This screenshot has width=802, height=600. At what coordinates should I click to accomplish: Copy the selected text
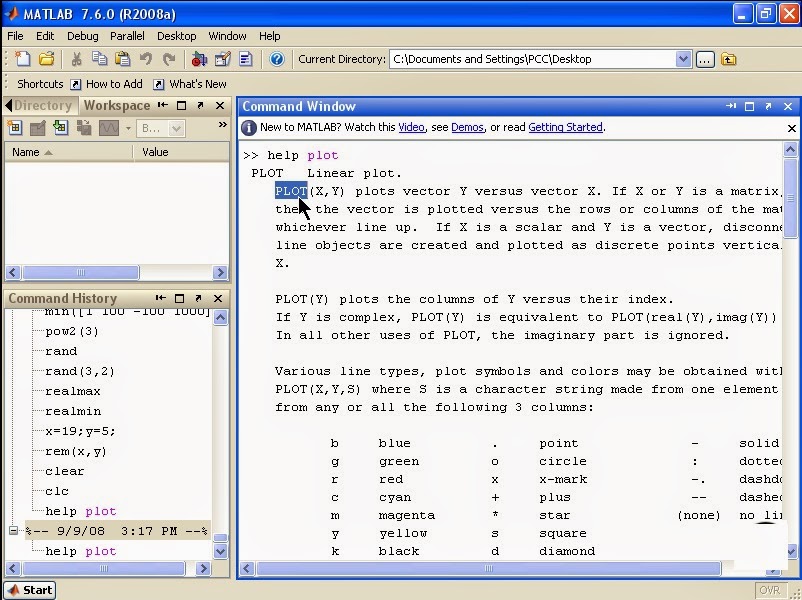(x=99, y=59)
